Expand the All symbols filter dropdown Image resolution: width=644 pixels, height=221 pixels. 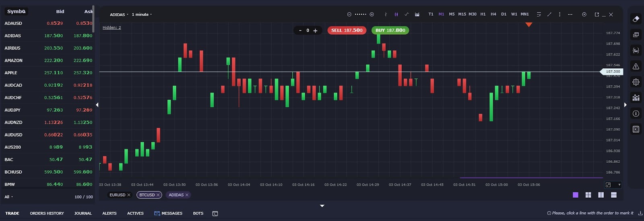[x=8, y=197]
